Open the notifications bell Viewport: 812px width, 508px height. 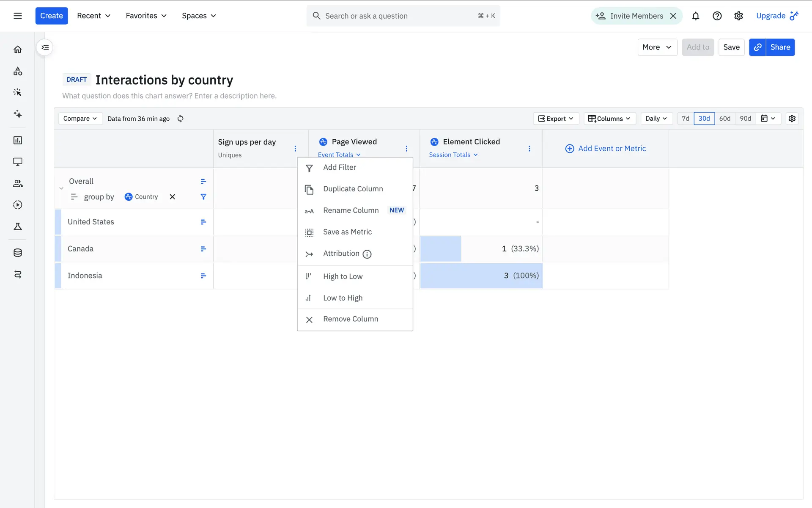click(x=695, y=16)
